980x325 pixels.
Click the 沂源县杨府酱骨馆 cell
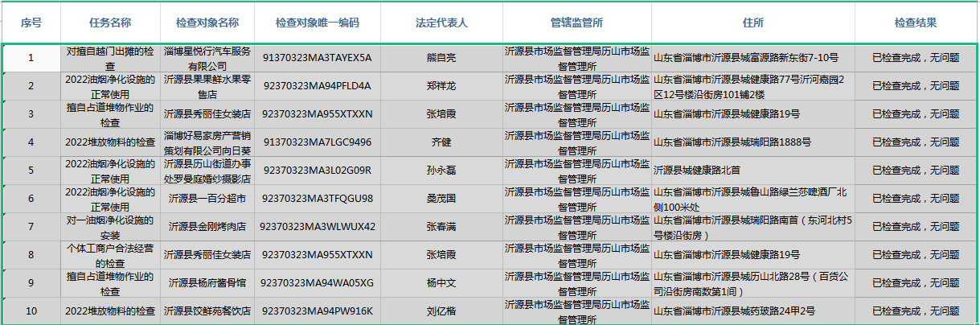[x=207, y=283]
